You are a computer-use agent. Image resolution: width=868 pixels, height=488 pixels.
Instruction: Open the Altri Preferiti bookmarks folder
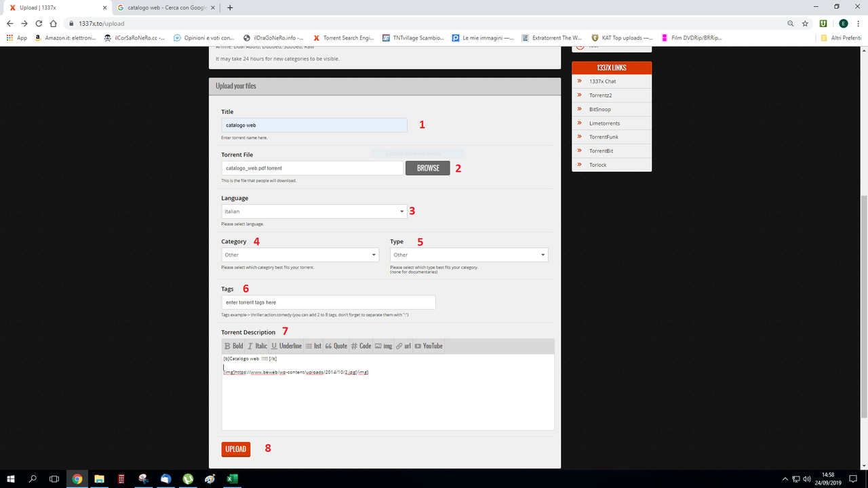click(842, 38)
